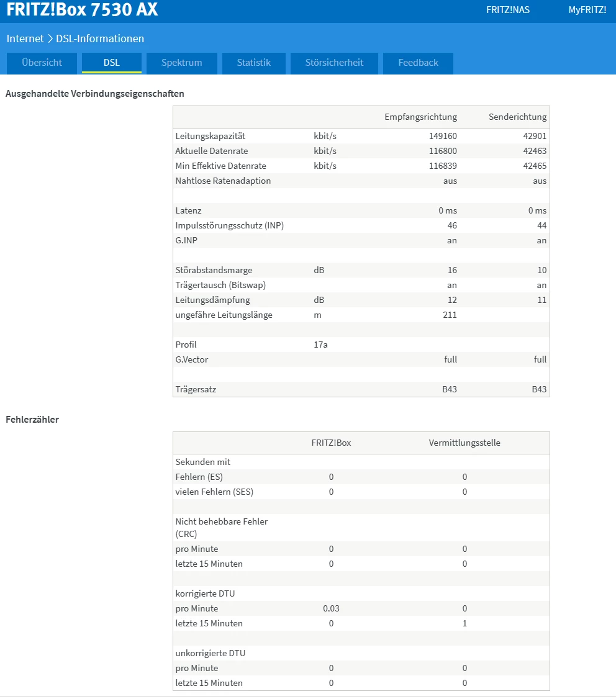
Task: Click Impulsstörungsschutz (INP) label
Action: (229, 225)
